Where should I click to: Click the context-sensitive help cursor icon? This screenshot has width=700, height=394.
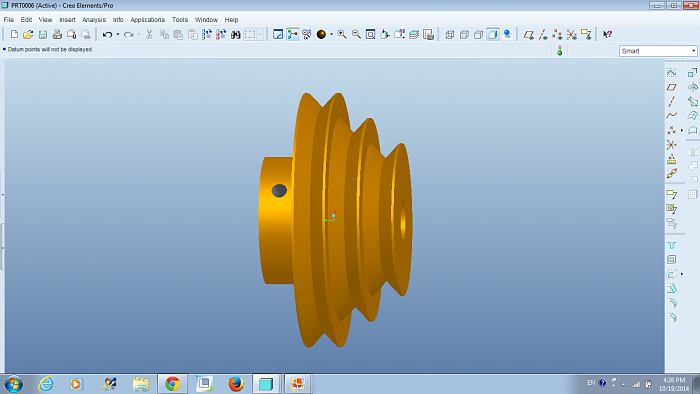[x=608, y=34]
